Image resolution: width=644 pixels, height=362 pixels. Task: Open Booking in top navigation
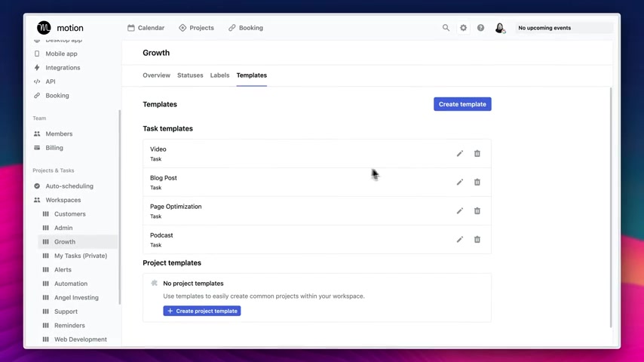click(x=246, y=28)
